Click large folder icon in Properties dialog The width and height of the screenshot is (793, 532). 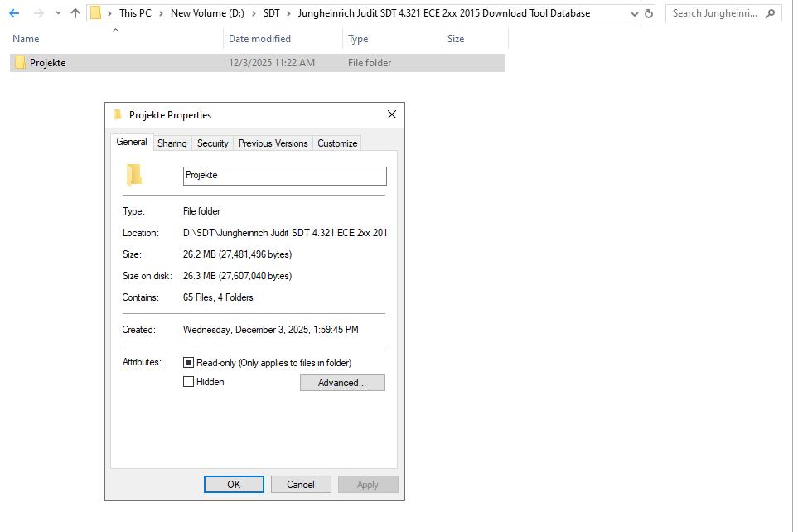(134, 175)
